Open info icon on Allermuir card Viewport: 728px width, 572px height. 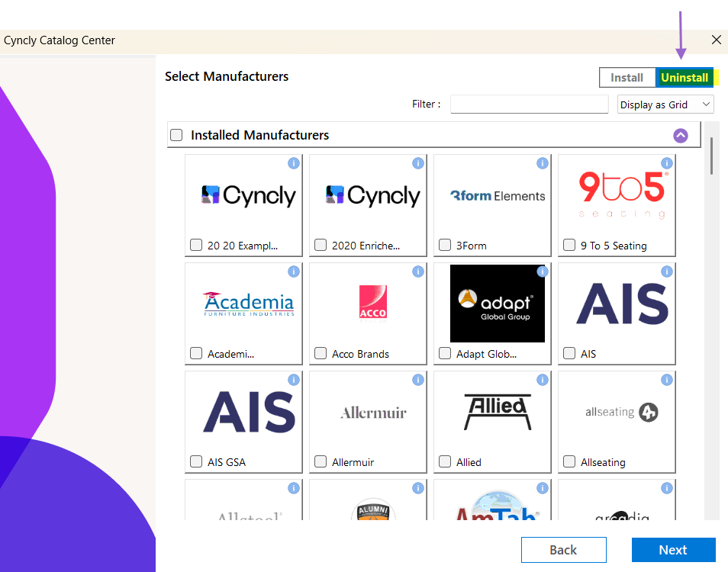coord(418,380)
